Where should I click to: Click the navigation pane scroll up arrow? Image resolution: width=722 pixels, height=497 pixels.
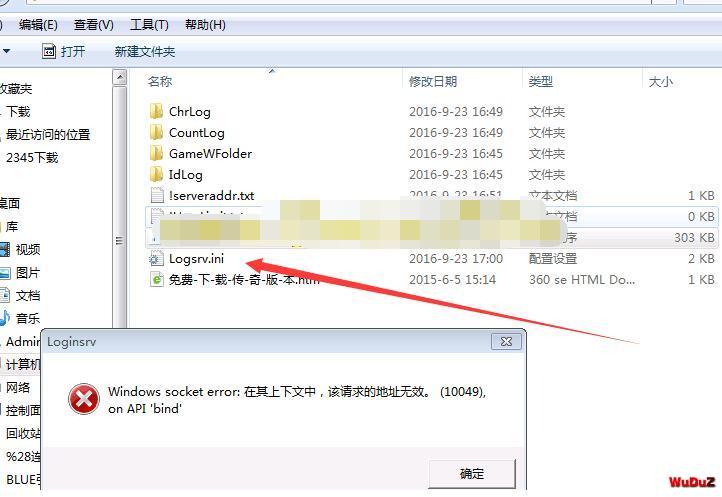point(120,77)
